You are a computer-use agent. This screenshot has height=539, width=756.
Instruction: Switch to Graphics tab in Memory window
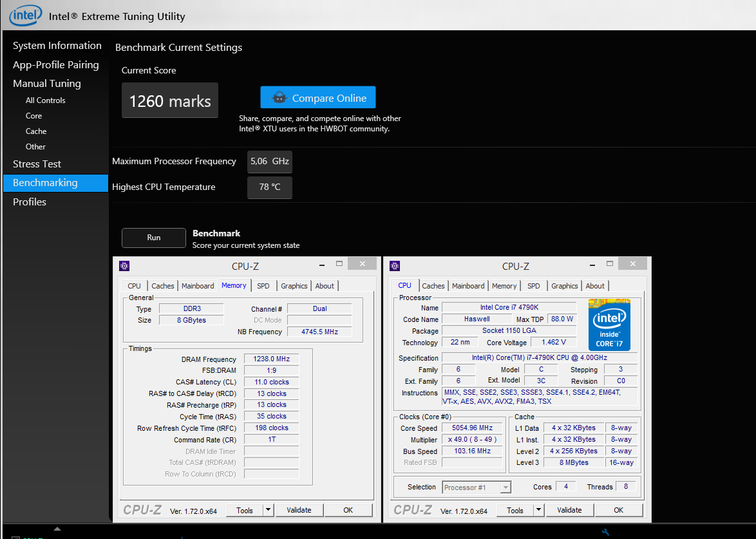pyautogui.click(x=294, y=286)
